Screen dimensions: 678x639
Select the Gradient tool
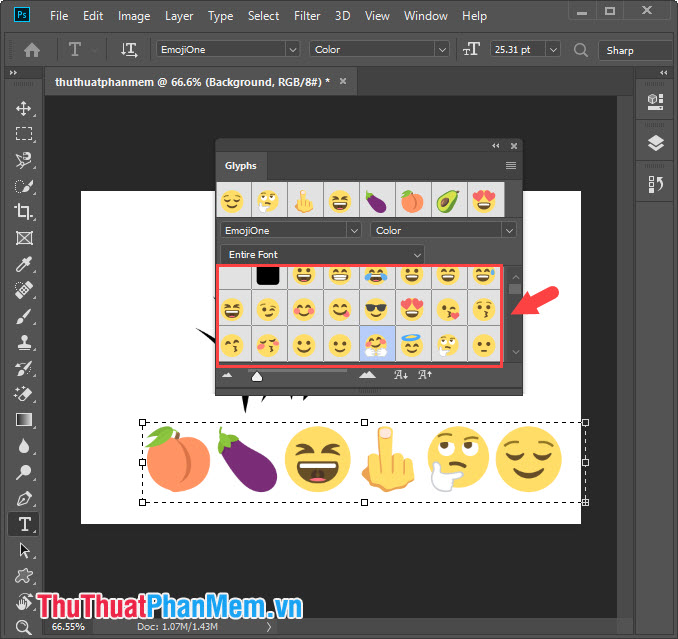(x=24, y=420)
